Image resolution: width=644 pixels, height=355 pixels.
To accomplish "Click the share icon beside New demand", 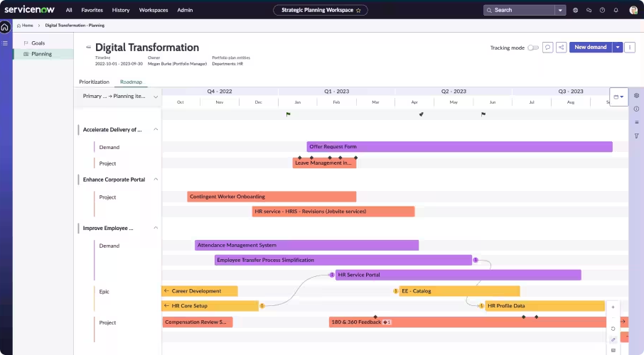I will pyautogui.click(x=561, y=48).
